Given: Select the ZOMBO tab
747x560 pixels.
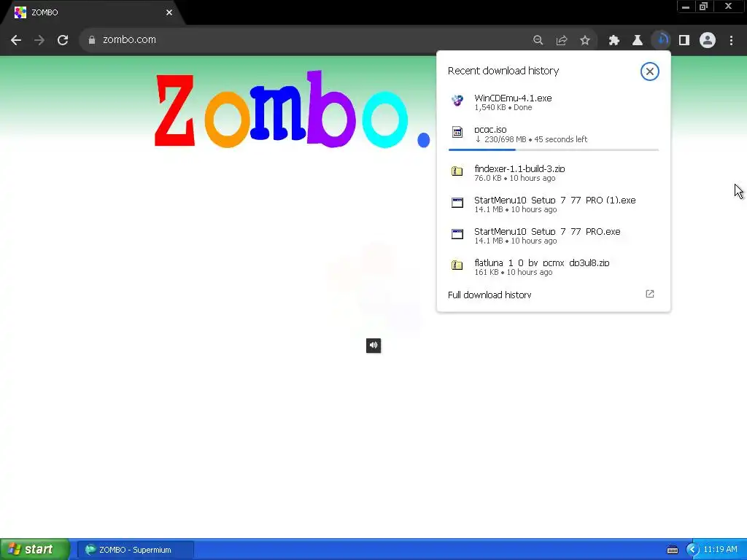Looking at the screenshot, I should [x=93, y=12].
